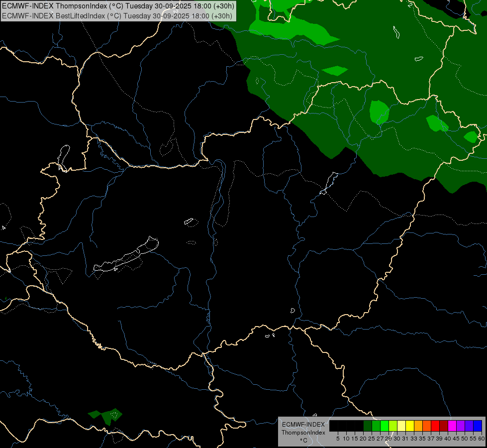The image size is (487, 448).
Task: Click the ThompsonIndex label in the legend
Action: [303, 433]
